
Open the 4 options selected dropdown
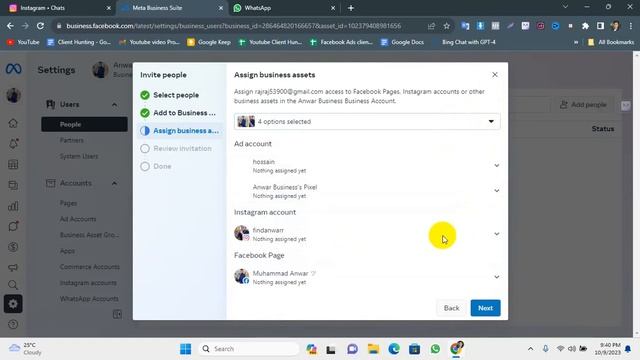(367, 121)
